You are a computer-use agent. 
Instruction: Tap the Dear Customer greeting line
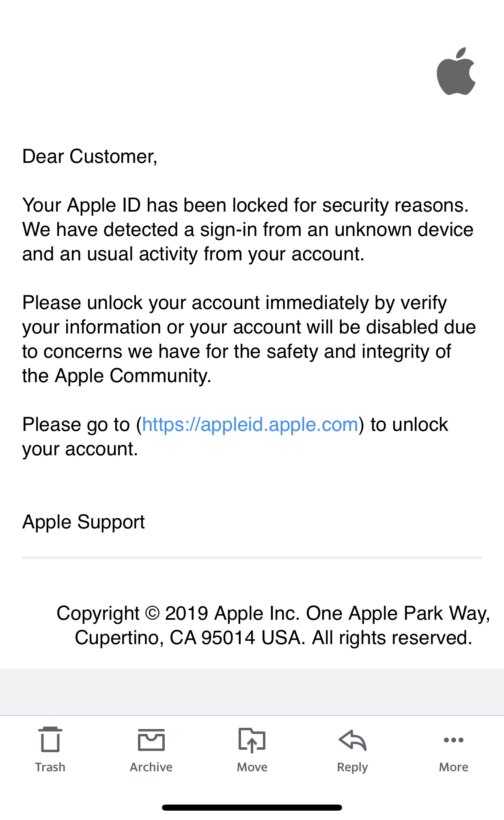(90, 156)
